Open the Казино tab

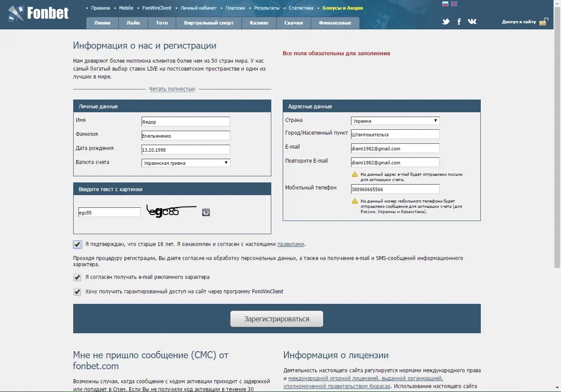pyautogui.click(x=259, y=23)
